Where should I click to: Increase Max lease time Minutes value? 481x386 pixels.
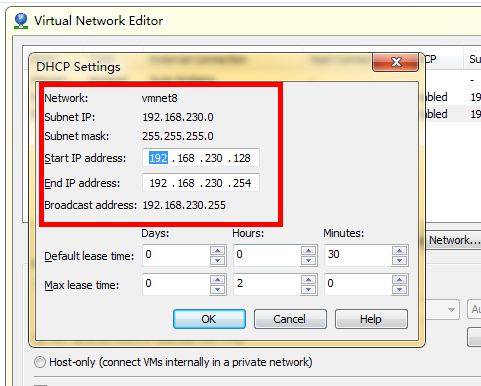[x=400, y=280]
